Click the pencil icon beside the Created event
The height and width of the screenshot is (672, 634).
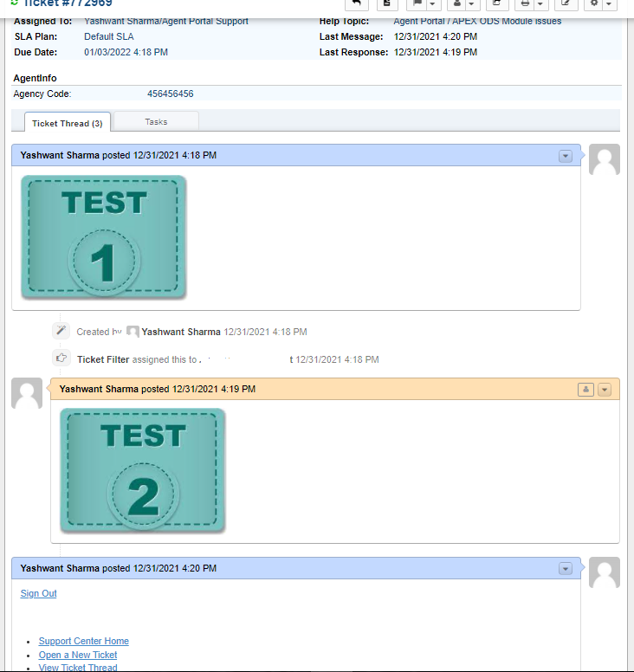coord(61,331)
